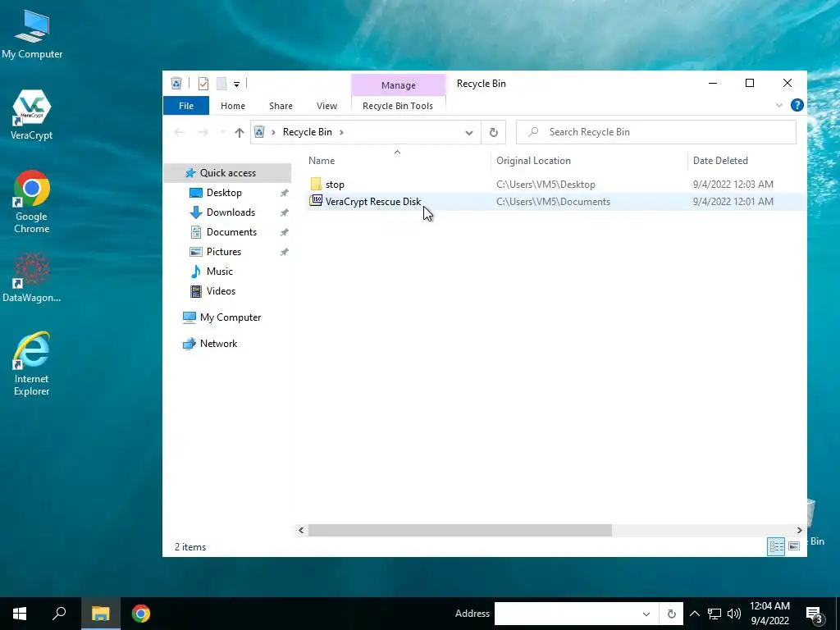Unpin Desktop using its pin icon
Image resolution: width=840 pixels, height=630 pixels.
pyautogui.click(x=284, y=193)
